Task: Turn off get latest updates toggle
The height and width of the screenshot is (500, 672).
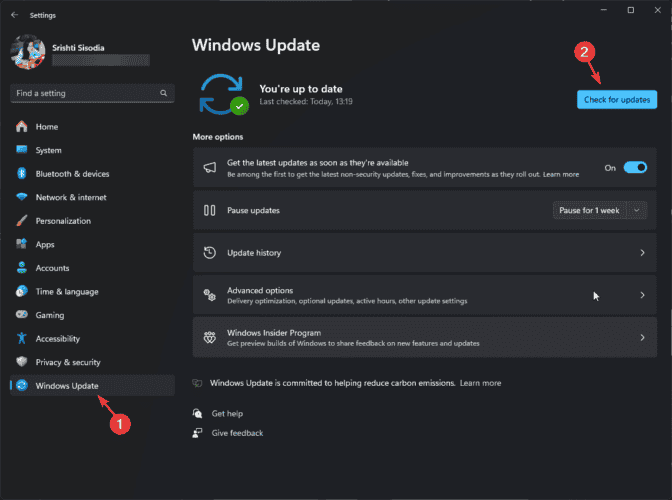Action: [635, 168]
